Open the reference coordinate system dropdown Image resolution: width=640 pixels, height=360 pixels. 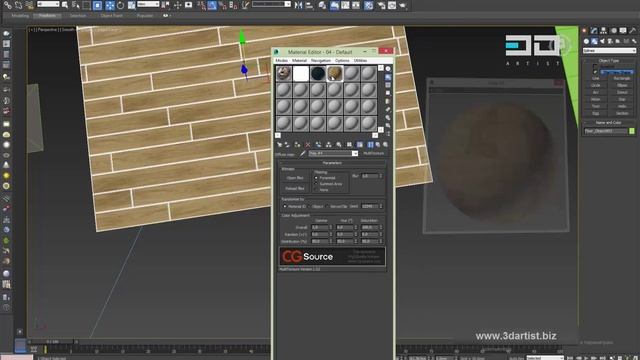coord(148,4)
